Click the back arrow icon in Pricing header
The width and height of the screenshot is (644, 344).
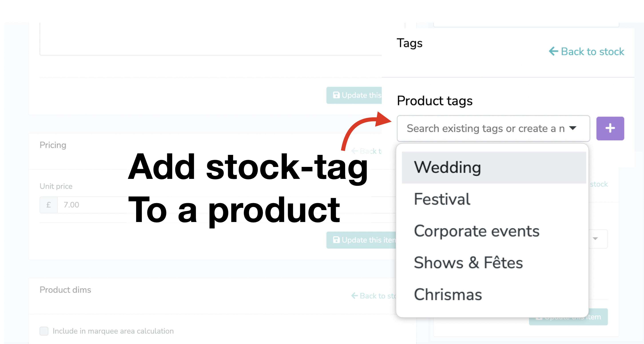pos(354,151)
